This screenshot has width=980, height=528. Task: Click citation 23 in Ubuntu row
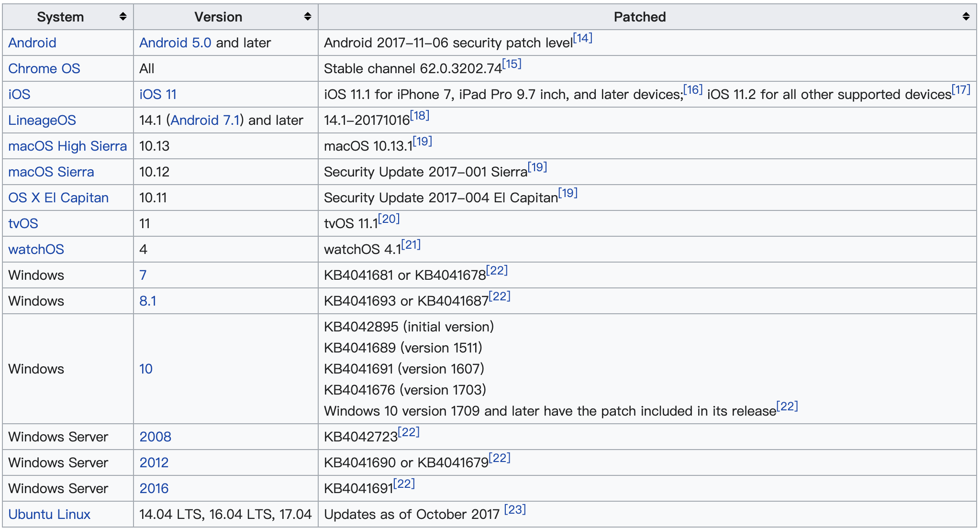(515, 510)
